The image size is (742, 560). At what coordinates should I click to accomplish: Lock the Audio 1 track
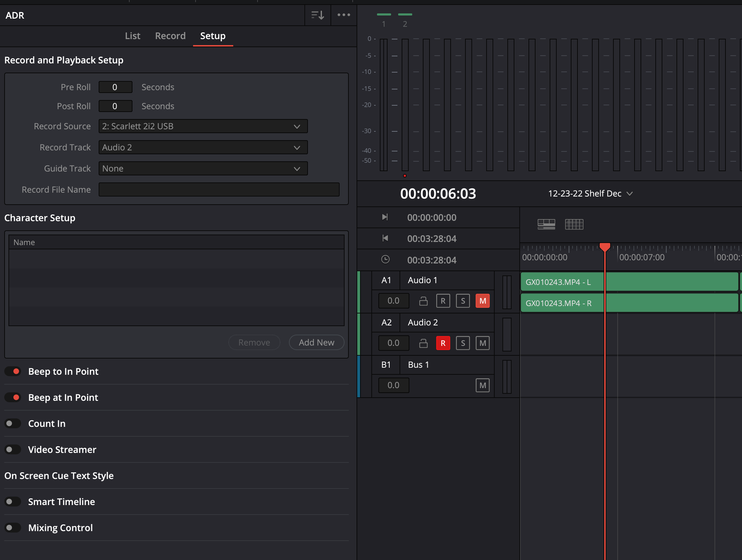(x=423, y=301)
